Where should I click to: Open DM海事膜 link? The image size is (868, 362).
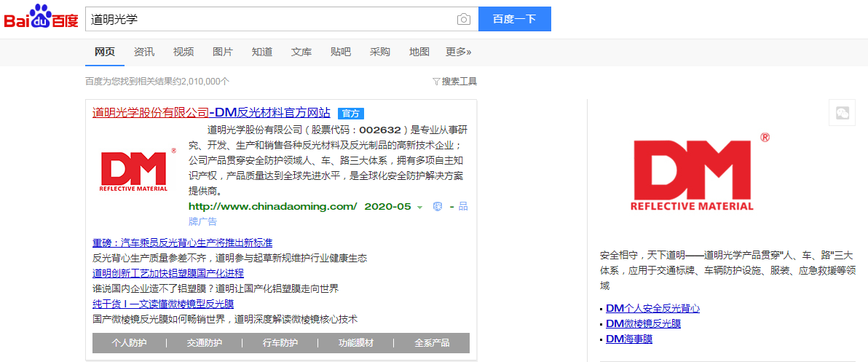click(629, 339)
